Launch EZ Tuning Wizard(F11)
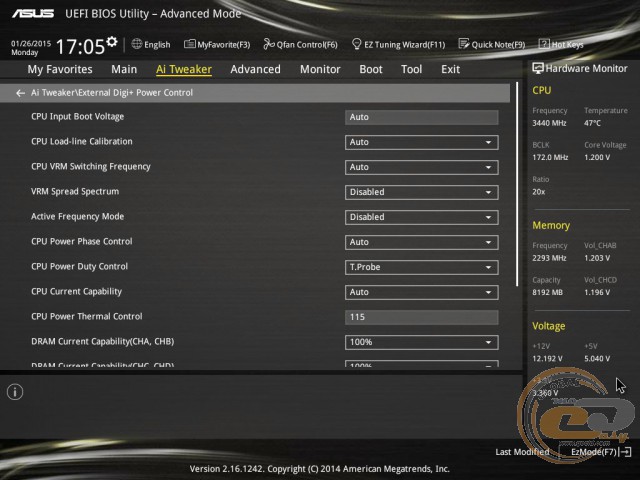This screenshot has width=640, height=480. [398, 44]
